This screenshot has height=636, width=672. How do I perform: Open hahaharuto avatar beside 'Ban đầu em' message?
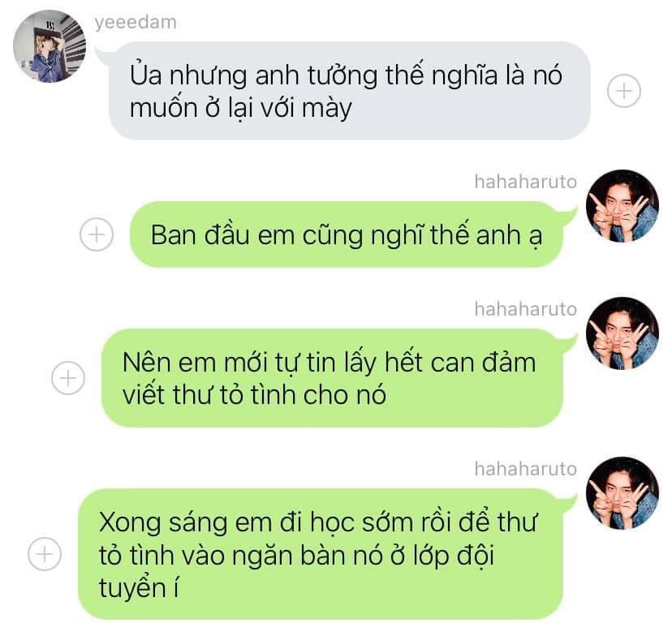(x=622, y=205)
